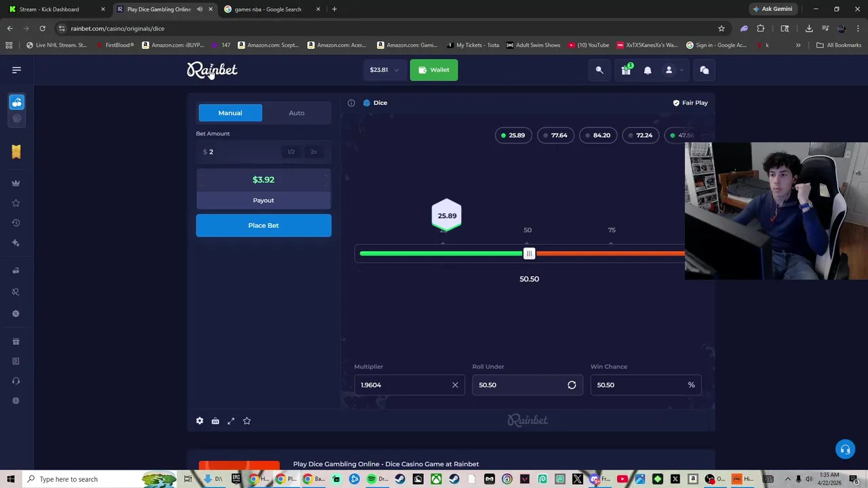This screenshot has width=868, height=488.
Task: Open the chat bubble icon
Action: tap(704, 70)
